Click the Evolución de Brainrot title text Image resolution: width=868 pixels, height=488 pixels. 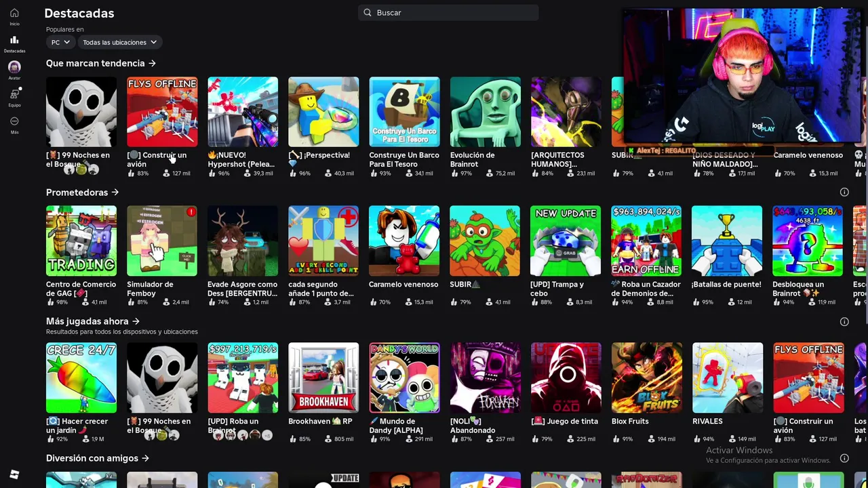(473, 159)
